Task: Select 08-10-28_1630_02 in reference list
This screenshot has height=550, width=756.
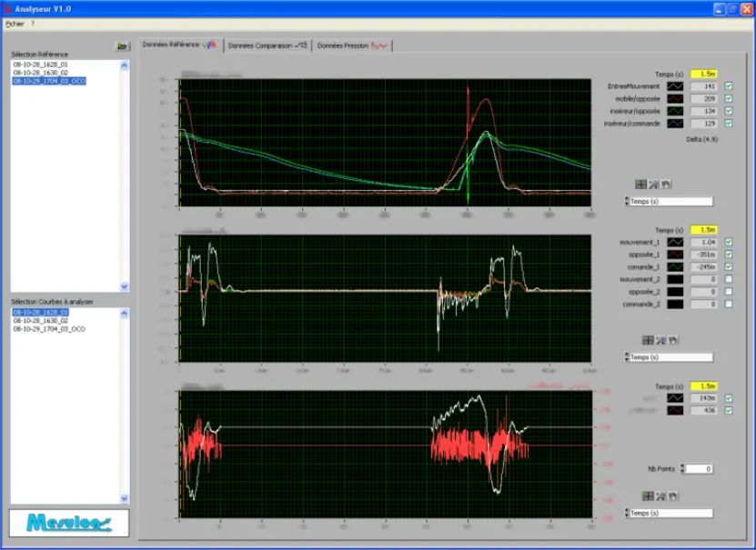Action: (41, 73)
